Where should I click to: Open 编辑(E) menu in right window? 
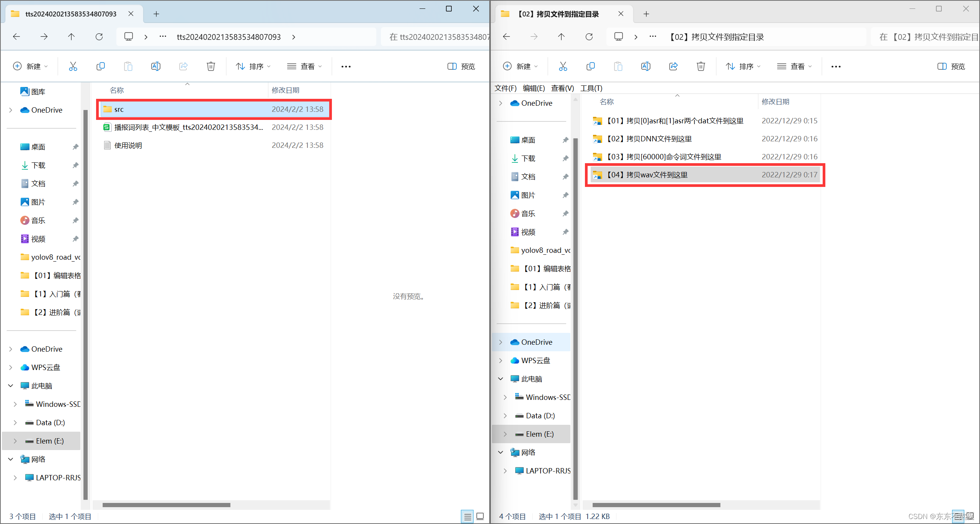tap(534, 88)
